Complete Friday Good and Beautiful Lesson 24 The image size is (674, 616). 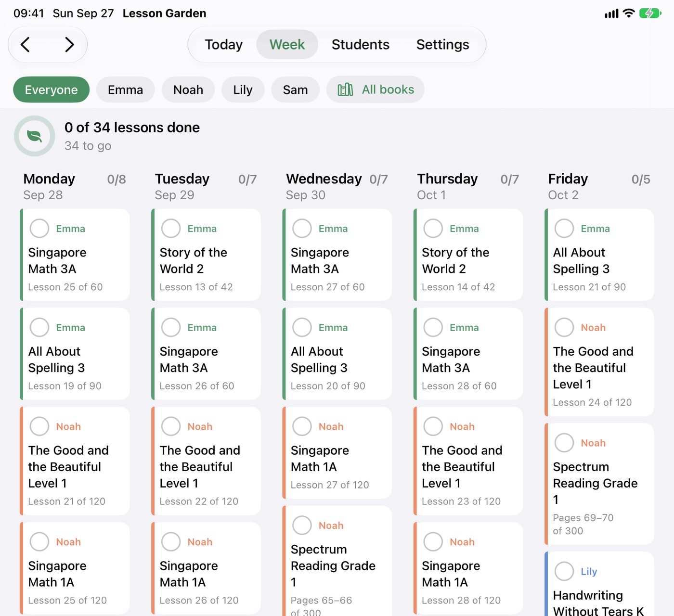(x=564, y=327)
